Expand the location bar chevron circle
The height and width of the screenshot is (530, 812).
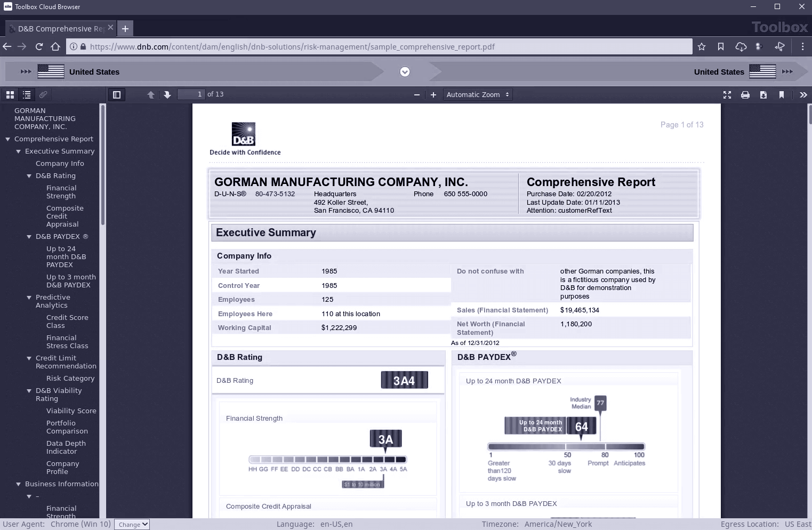point(405,72)
